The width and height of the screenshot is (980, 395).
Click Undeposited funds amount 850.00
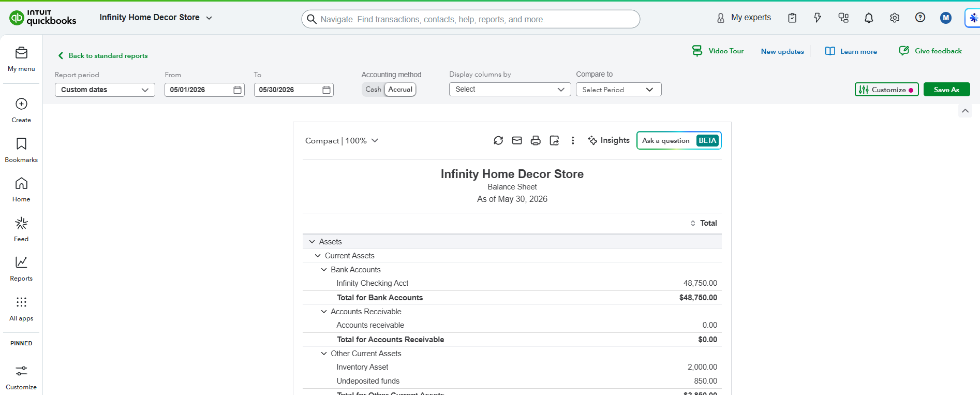pyautogui.click(x=705, y=381)
